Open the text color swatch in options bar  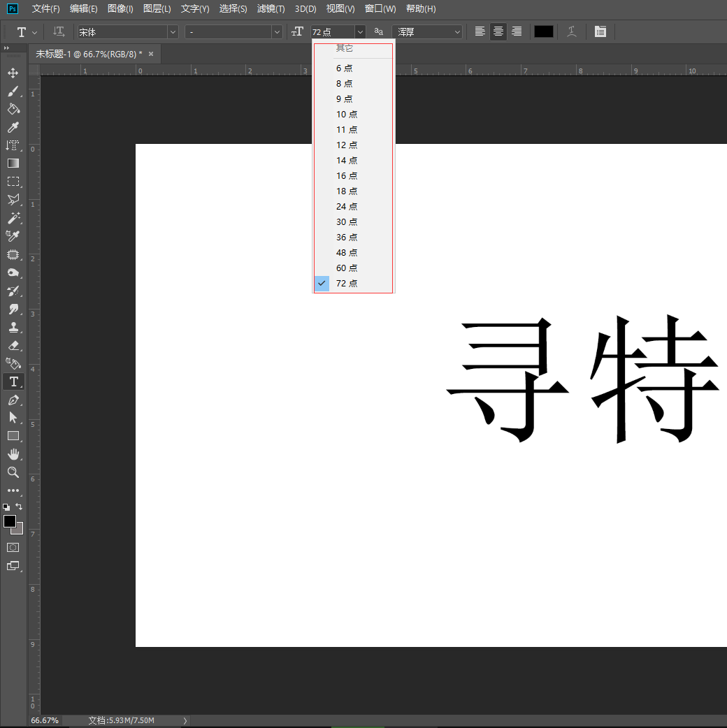pyautogui.click(x=544, y=31)
